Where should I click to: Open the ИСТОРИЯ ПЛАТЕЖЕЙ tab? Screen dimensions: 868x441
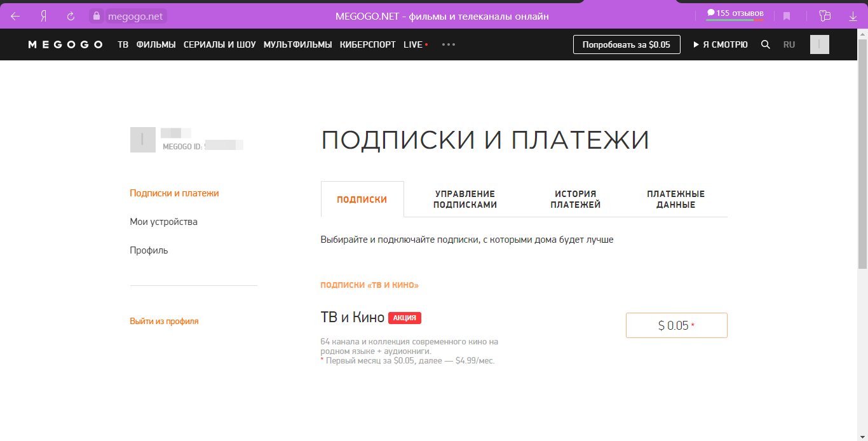(x=576, y=200)
